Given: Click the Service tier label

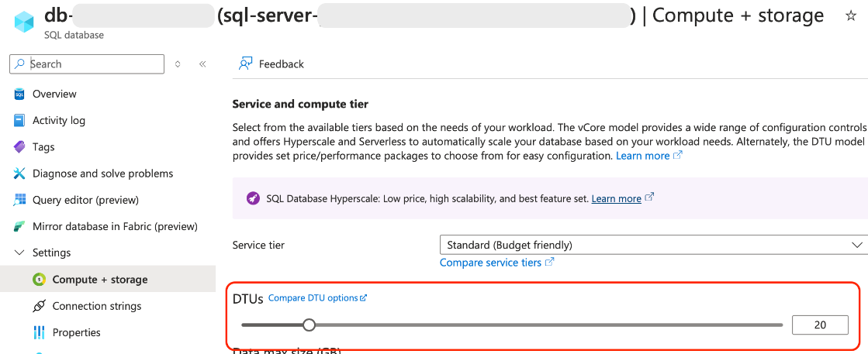Looking at the screenshot, I should 258,245.
